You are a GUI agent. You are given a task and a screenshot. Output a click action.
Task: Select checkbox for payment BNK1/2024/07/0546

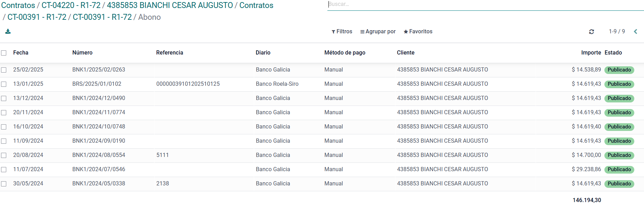pyautogui.click(x=4, y=169)
